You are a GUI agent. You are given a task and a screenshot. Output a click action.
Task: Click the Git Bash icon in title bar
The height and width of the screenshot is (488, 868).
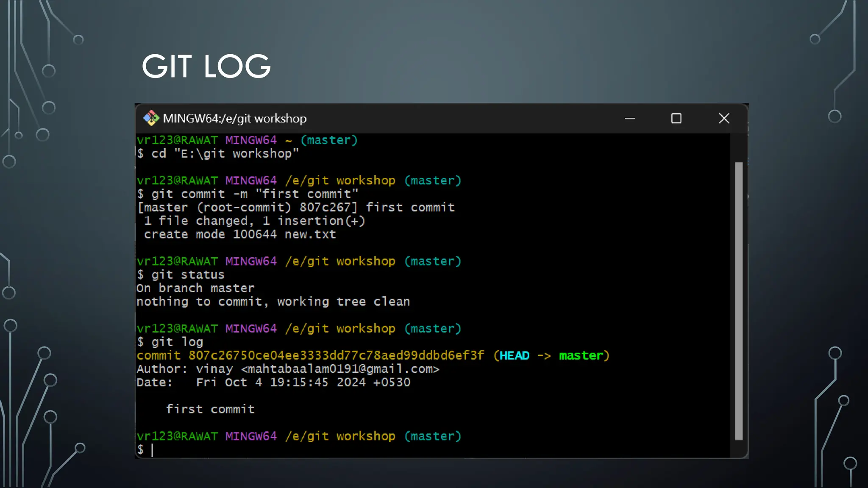(151, 118)
